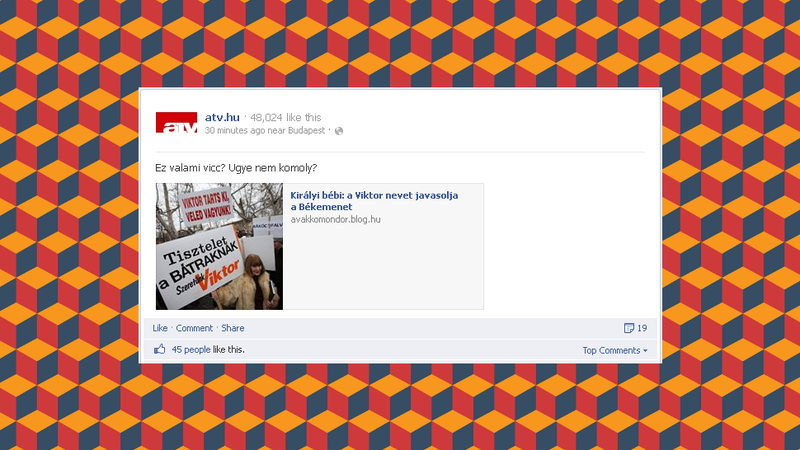This screenshot has width=800, height=450.
Task: Click empty area of the link preview card
Action: pyautogui.click(x=383, y=270)
